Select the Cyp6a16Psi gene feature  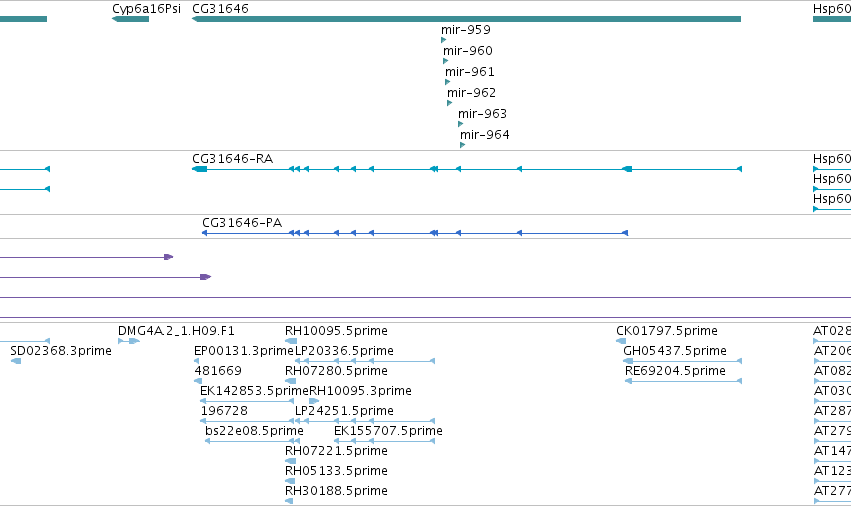pos(130,19)
